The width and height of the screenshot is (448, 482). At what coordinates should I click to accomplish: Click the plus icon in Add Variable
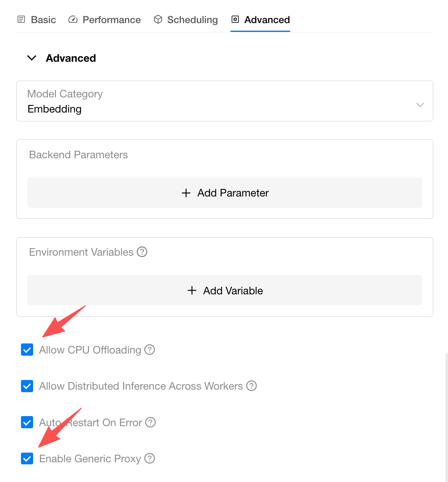192,291
